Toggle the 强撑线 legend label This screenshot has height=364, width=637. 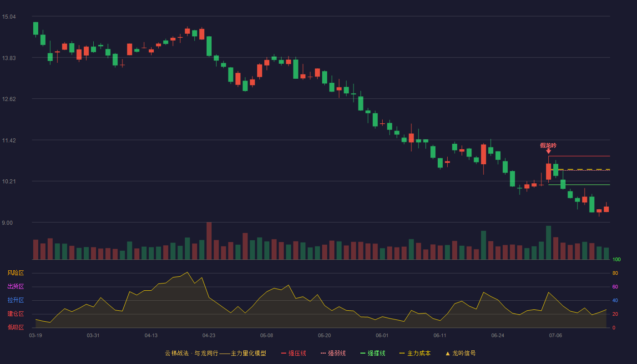click(376, 353)
